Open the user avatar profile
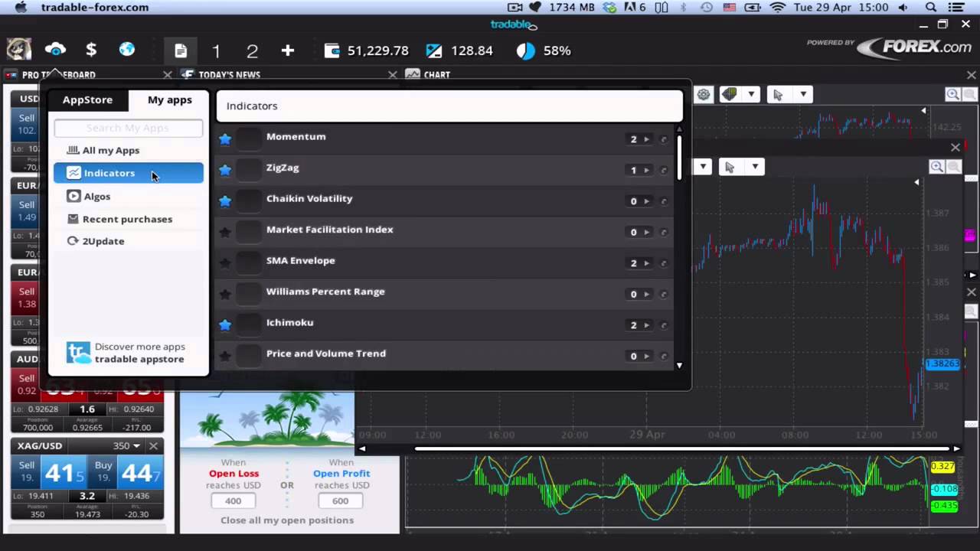This screenshot has height=551, width=980. click(x=19, y=50)
